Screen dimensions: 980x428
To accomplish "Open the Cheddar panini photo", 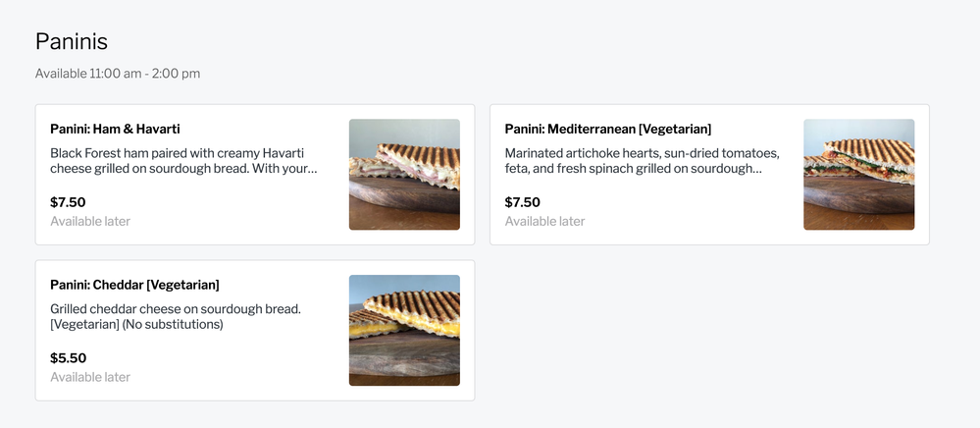I will 404,330.
